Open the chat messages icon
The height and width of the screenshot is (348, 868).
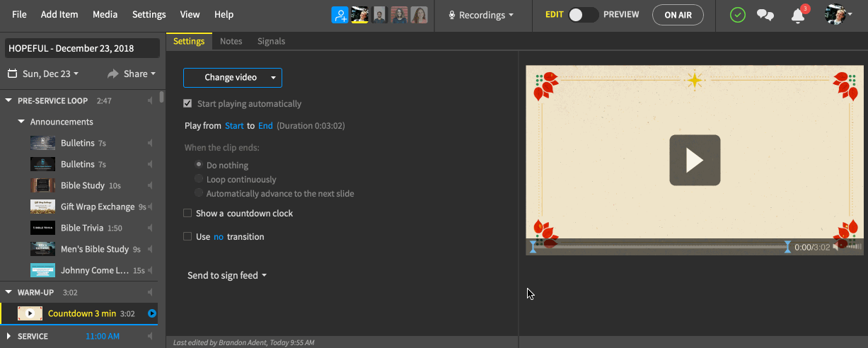765,15
